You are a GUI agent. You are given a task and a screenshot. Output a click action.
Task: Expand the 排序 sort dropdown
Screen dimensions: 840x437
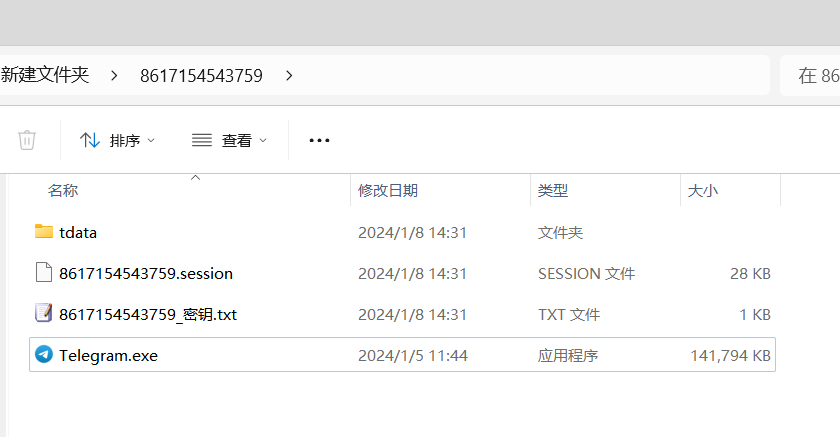click(x=151, y=141)
